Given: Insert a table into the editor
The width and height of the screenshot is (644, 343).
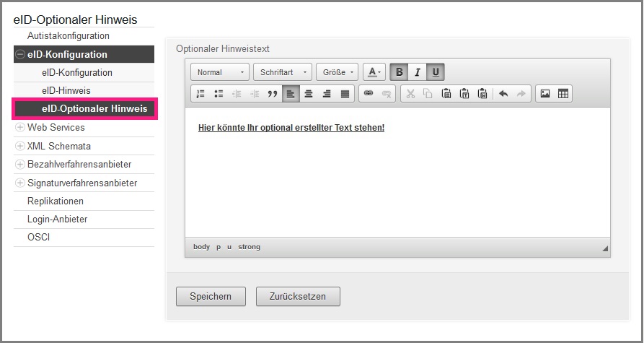Looking at the screenshot, I should pos(563,94).
